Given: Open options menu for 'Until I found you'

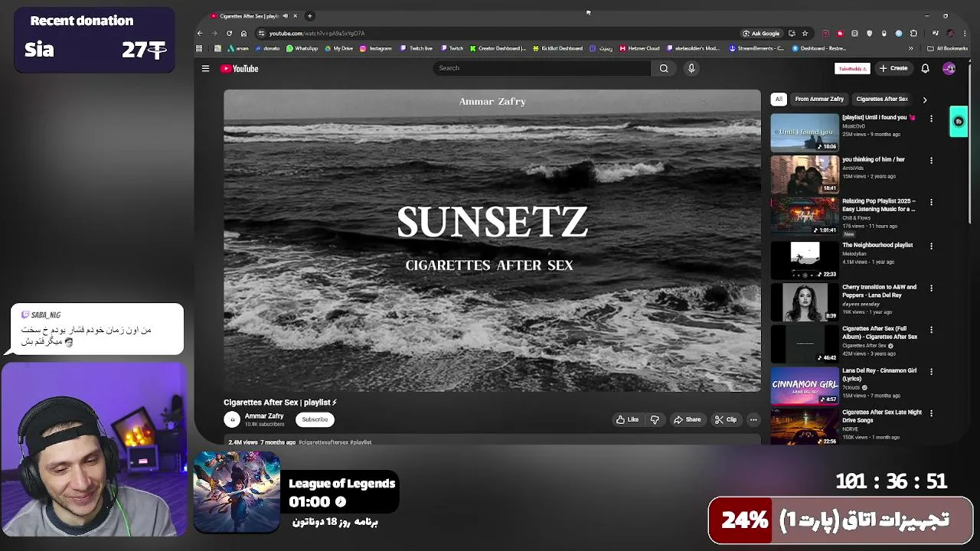Looking at the screenshot, I should (931, 119).
